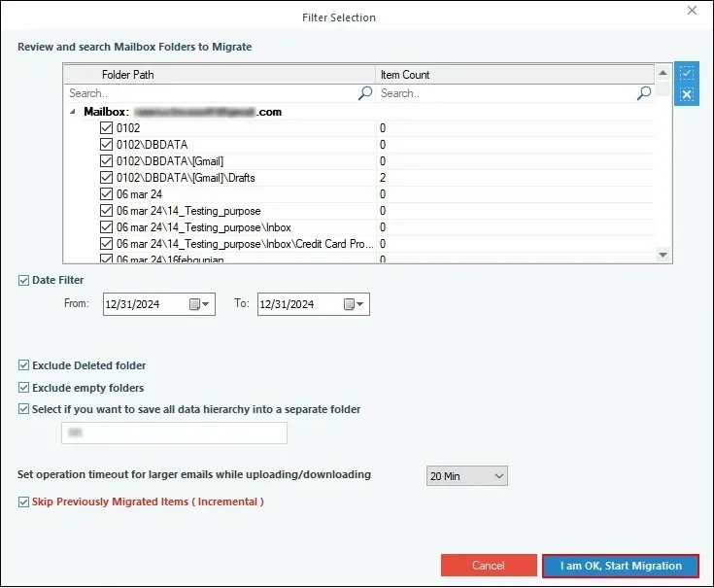Click the separate folder name text field
The height and width of the screenshot is (588, 714).
coord(175,432)
